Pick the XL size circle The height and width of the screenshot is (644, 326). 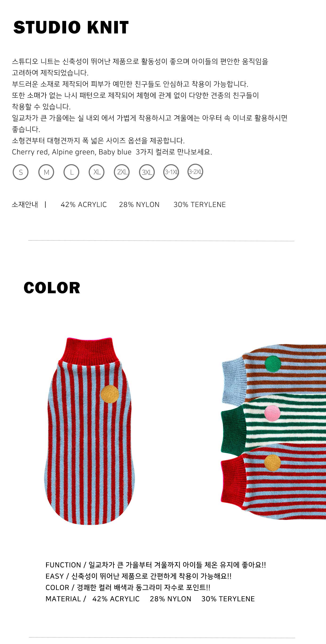97,172
